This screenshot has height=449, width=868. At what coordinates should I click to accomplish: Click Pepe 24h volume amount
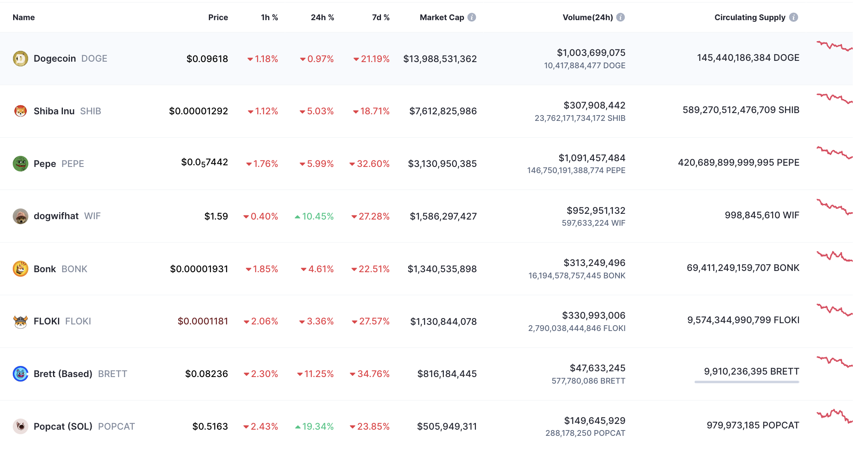[592, 158]
